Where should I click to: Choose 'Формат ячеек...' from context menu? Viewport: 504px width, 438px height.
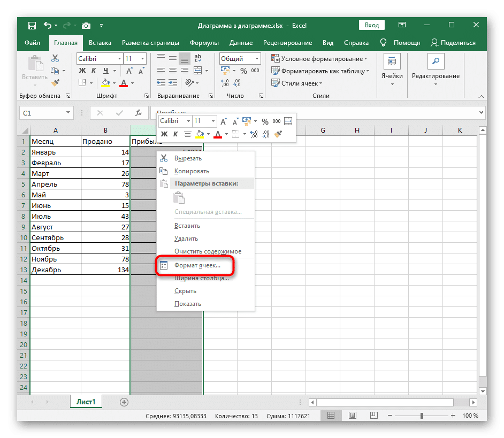pos(196,265)
